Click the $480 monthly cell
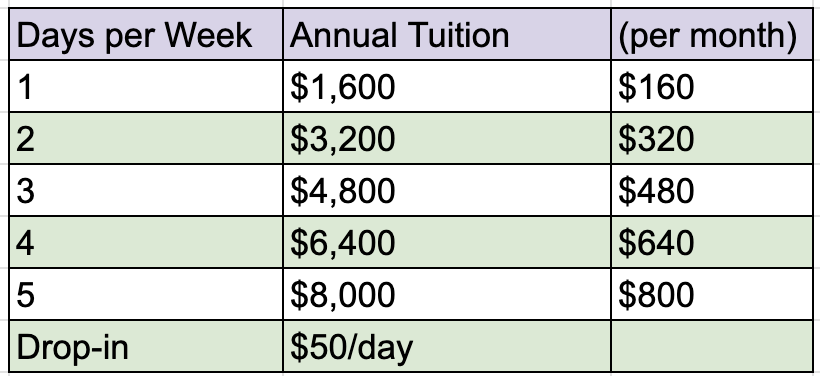 point(712,190)
